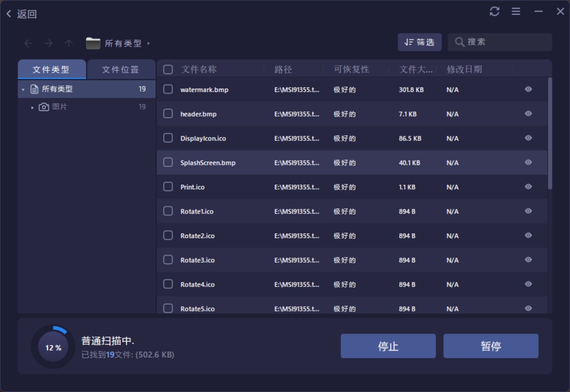
Task: Open the hamburger menu icon
Action: 516,11
